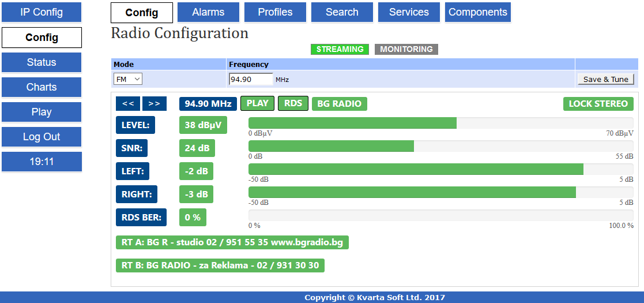Viewport: 644px width, 303px height.
Task: Switch to the Components tab
Action: [x=478, y=12]
